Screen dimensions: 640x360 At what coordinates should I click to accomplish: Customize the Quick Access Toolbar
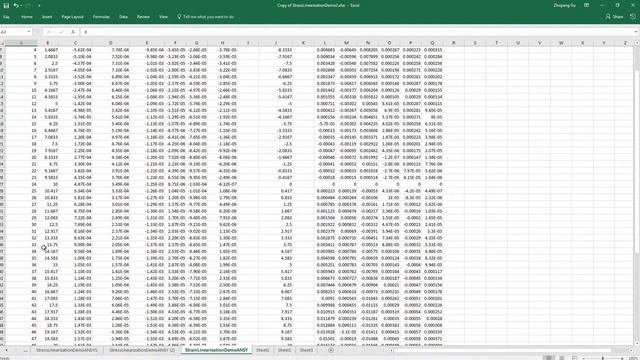39,6
